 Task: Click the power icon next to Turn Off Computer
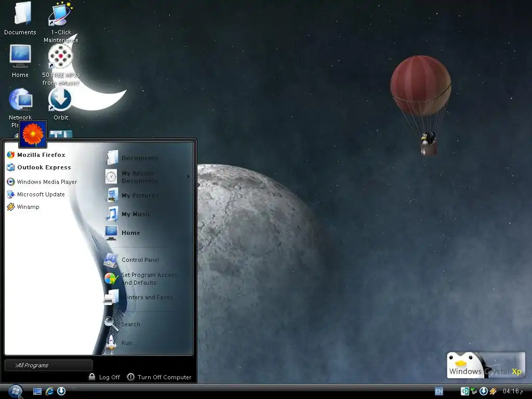130,377
